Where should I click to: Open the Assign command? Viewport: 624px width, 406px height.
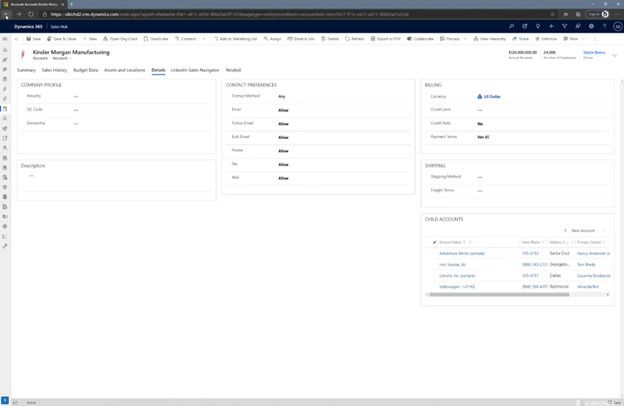click(273, 39)
